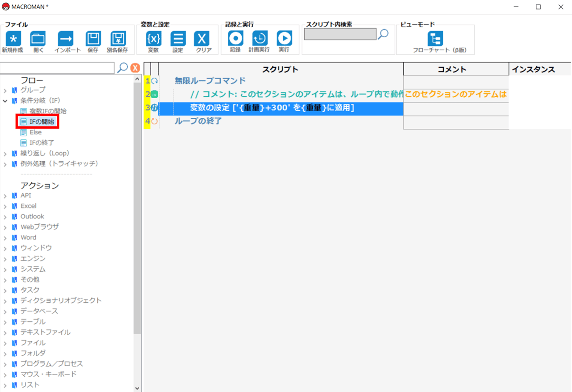Select the テキストファイル category
The height and width of the screenshot is (392, 572).
(45, 332)
